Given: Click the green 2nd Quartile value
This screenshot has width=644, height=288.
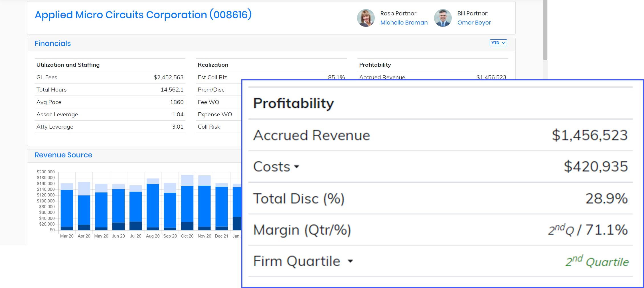Looking at the screenshot, I should click(597, 261).
